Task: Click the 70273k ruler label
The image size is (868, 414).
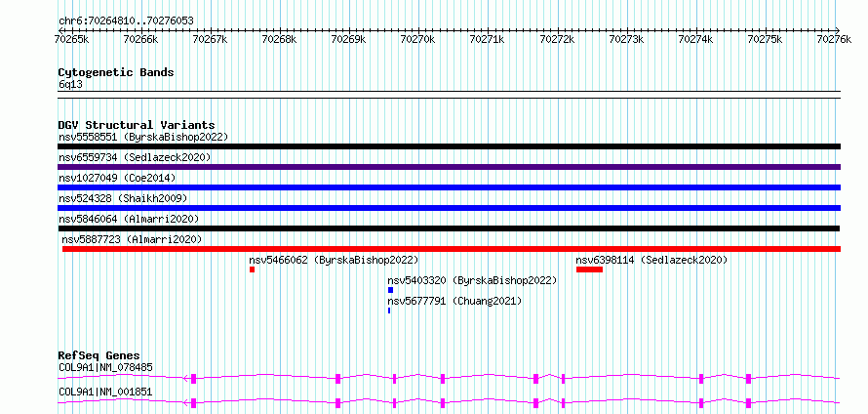Action: 626,39
